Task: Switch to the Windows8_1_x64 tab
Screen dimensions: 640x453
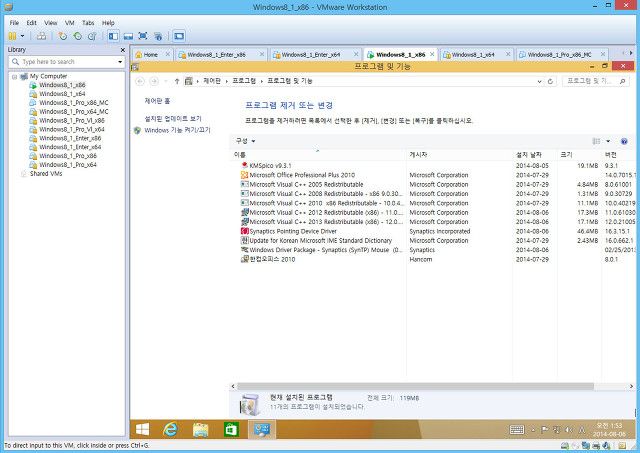Action: [x=473, y=55]
